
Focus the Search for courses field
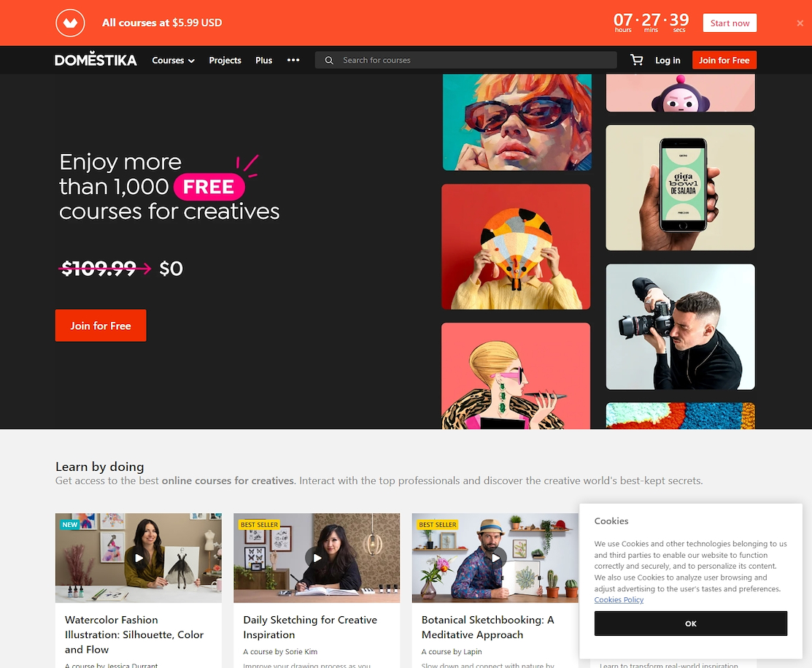(x=466, y=60)
